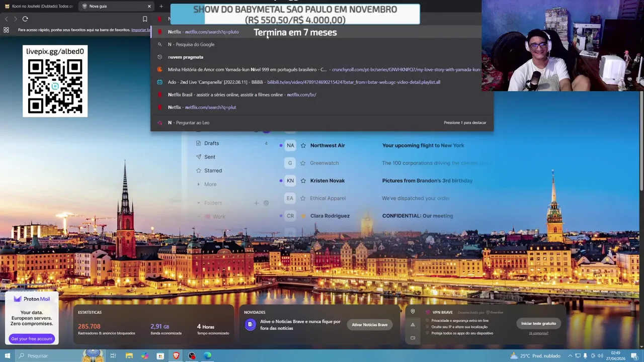Open Brave browser taskbar icon
Screen dimensions: 644x362
tap(176, 356)
